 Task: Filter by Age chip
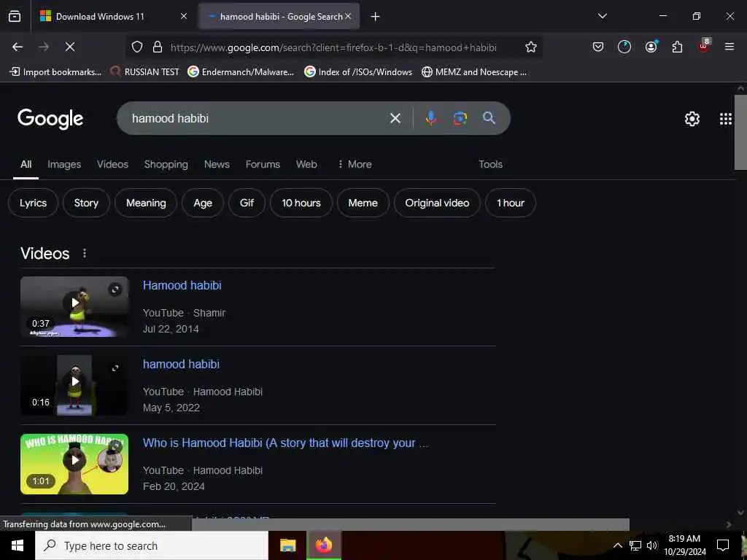203,203
